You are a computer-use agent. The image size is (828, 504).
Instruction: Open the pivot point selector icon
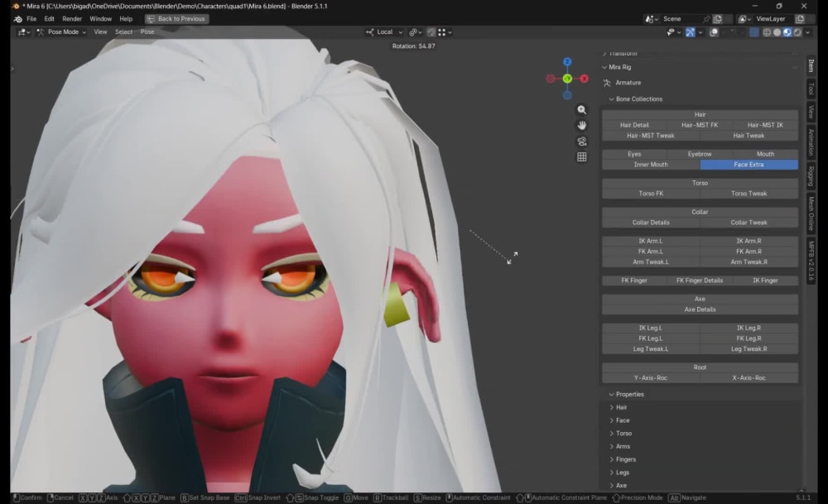pyautogui.click(x=416, y=32)
